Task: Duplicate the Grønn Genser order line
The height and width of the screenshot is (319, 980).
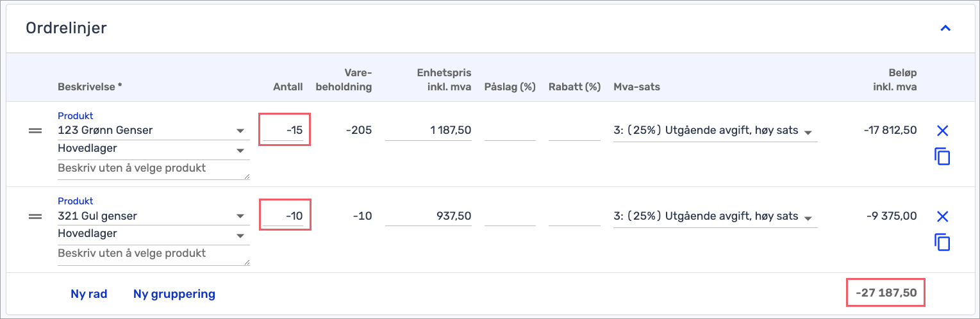Action: pos(942,156)
